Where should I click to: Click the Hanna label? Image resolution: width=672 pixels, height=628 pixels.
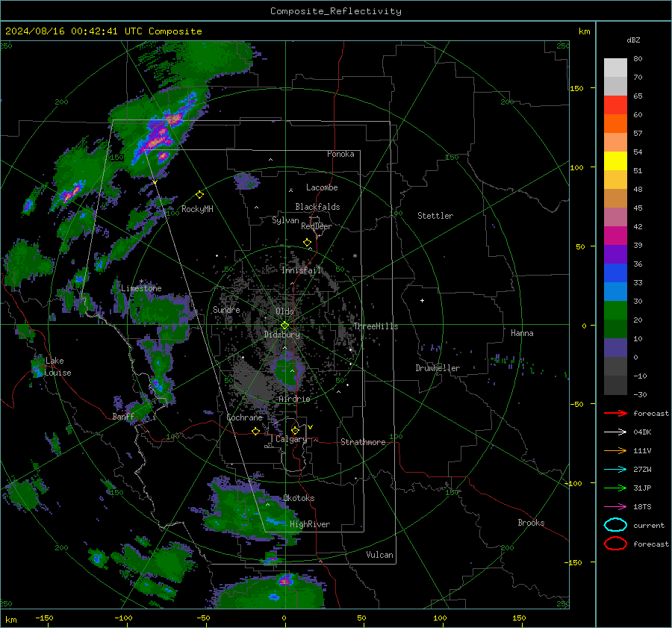[x=522, y=333]
